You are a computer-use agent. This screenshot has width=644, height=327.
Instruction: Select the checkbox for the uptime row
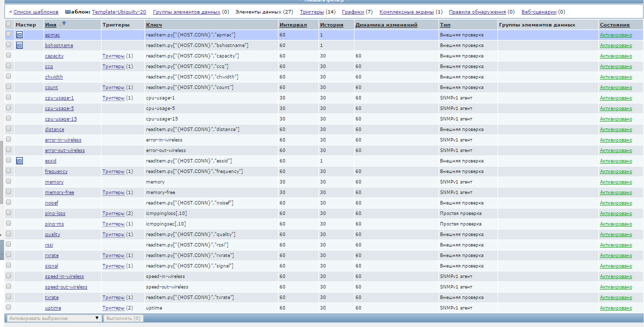coord(8,307)
